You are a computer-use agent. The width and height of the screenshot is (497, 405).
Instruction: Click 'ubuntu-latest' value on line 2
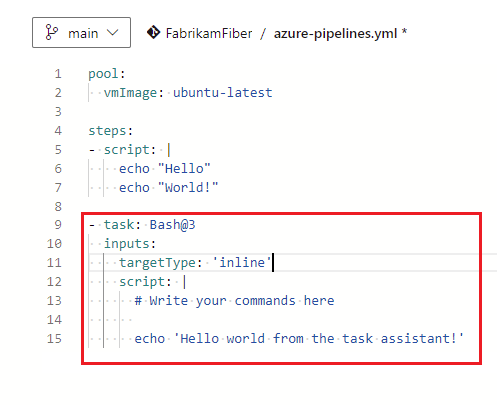pyautogui.click(x=222, y=92)
